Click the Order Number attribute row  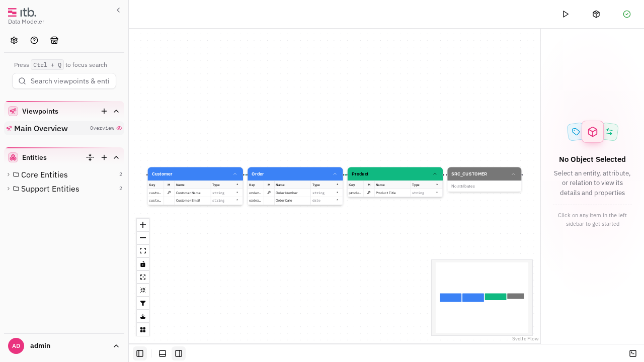coord(295,193)
